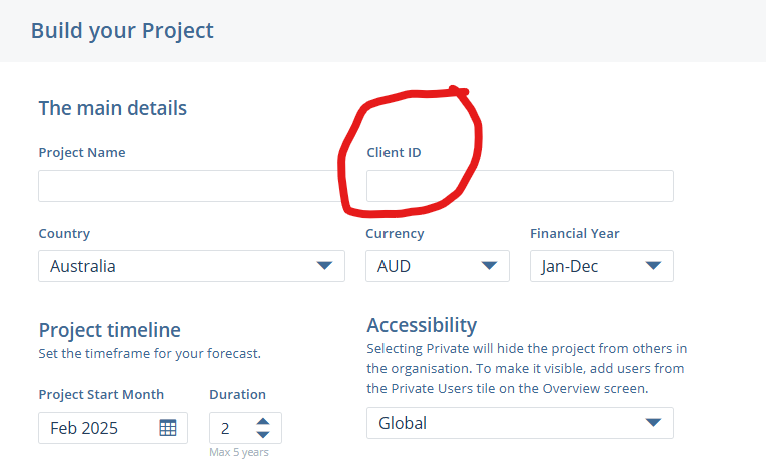Click into the Client ID input field
This screenshot has width=766, height=474.
pyautogui.click(x=519, y=186)
